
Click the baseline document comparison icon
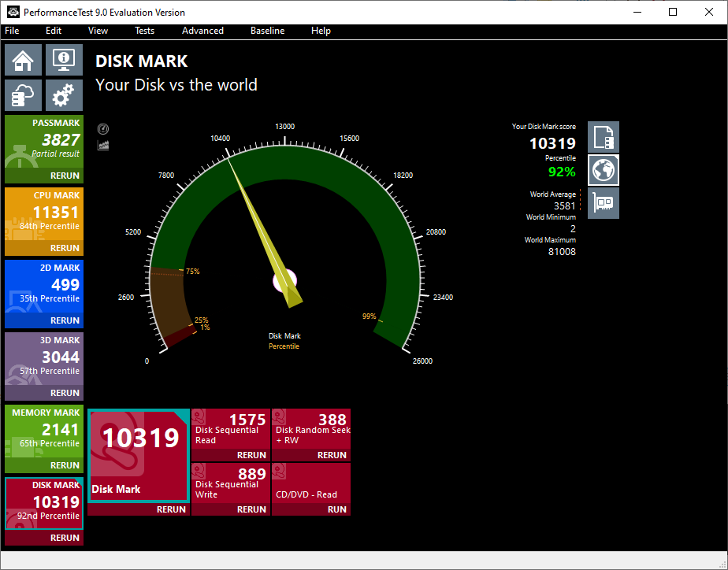tap(604, 137)
